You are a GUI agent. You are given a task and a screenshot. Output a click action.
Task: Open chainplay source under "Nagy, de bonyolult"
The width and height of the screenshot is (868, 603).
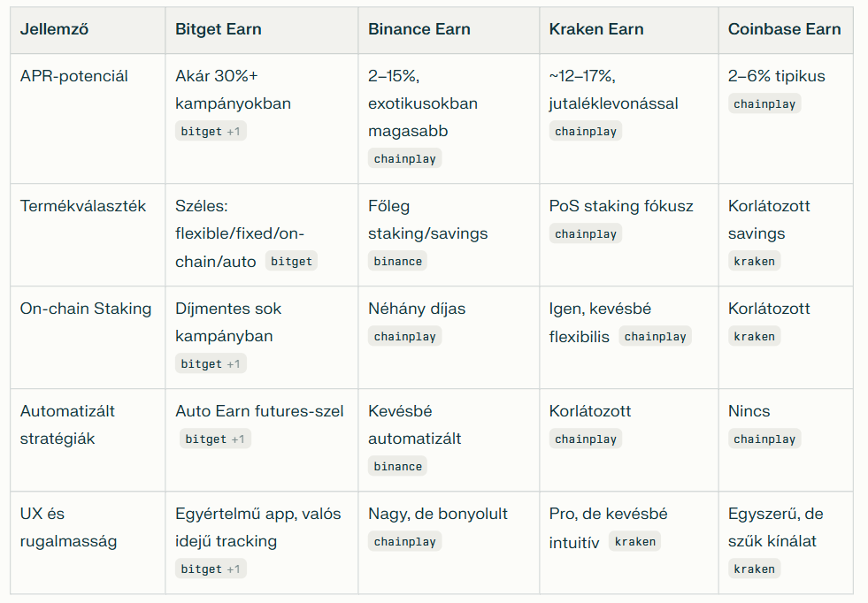tap(404, 542)
